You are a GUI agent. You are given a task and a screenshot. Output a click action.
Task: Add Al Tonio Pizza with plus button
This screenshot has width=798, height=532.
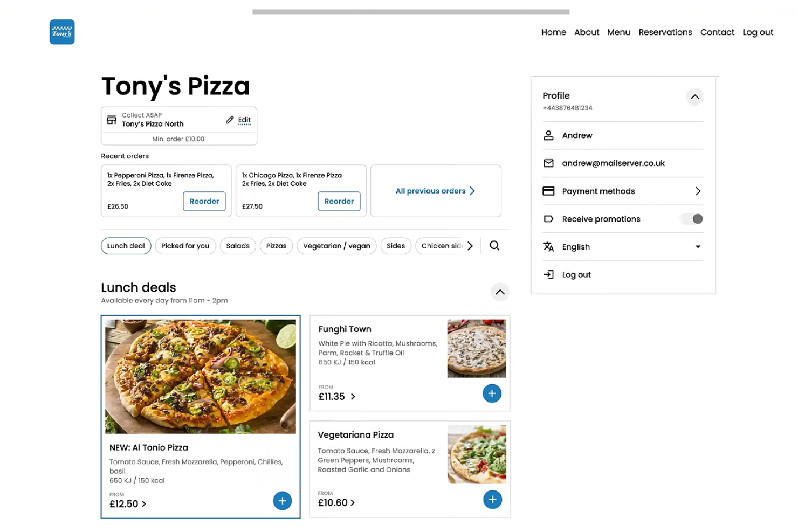283,501
